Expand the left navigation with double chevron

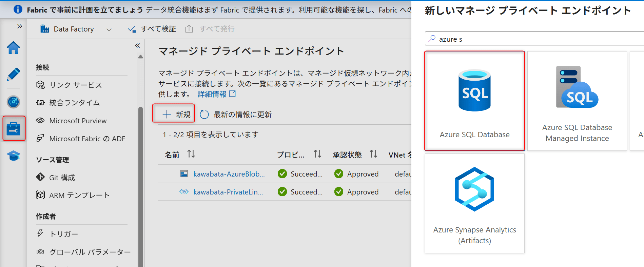[20, 26]
